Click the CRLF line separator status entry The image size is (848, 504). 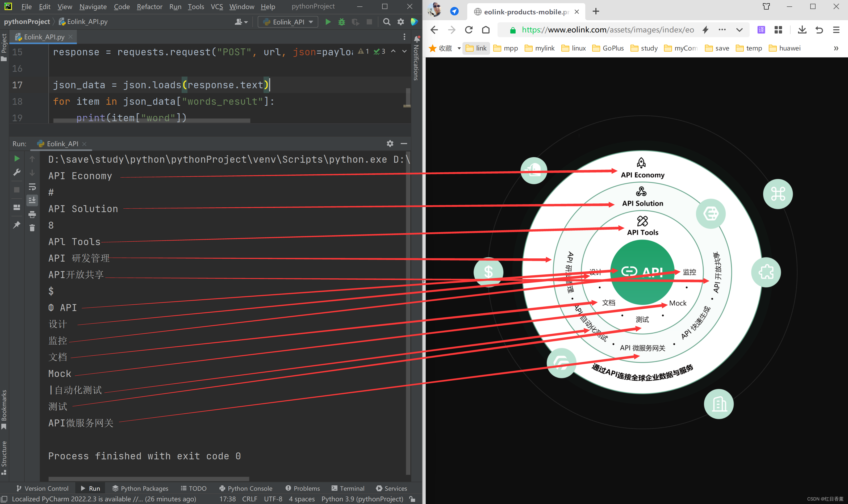[x=250, y=499]
